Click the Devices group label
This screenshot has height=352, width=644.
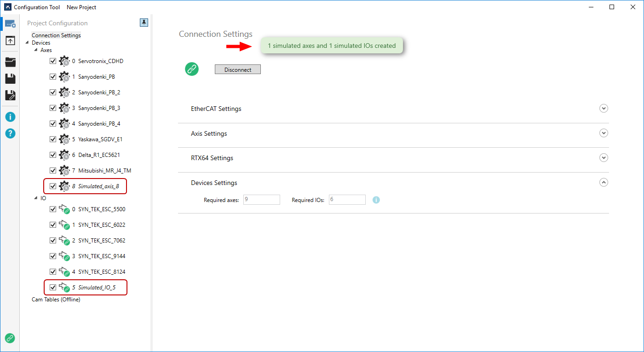point(41,43)
